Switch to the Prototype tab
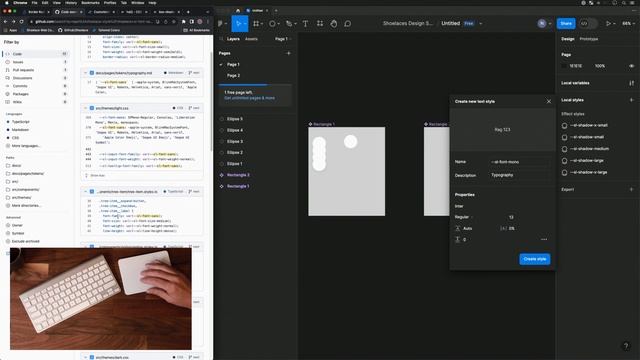The image size is (640, 360). coord(589,39)
